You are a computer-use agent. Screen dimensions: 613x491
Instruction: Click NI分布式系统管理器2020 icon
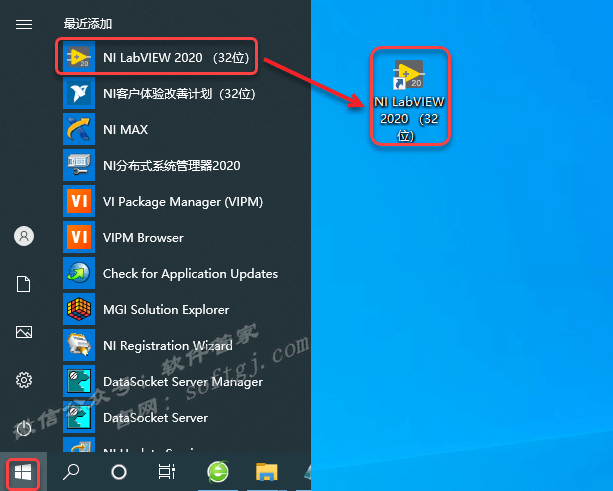(79, 165)
